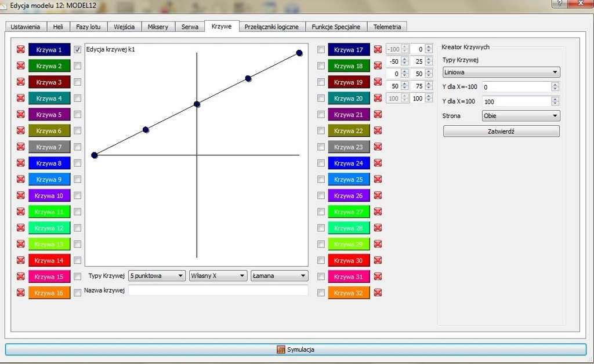Uncheck the Krzywa 1 visibility checkbox
This screenshot has width=594, height=364.
(x=78, y=50)
